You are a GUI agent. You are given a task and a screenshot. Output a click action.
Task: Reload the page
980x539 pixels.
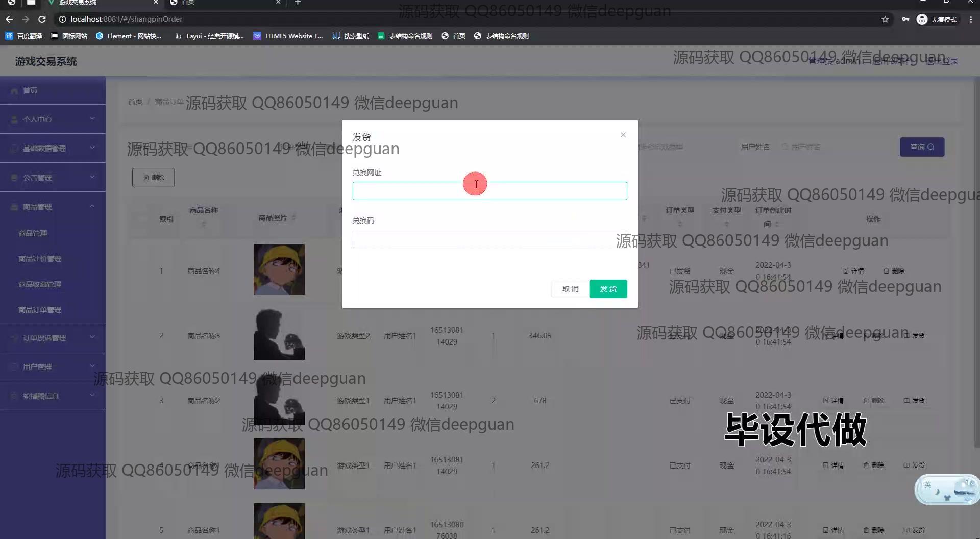42,19
